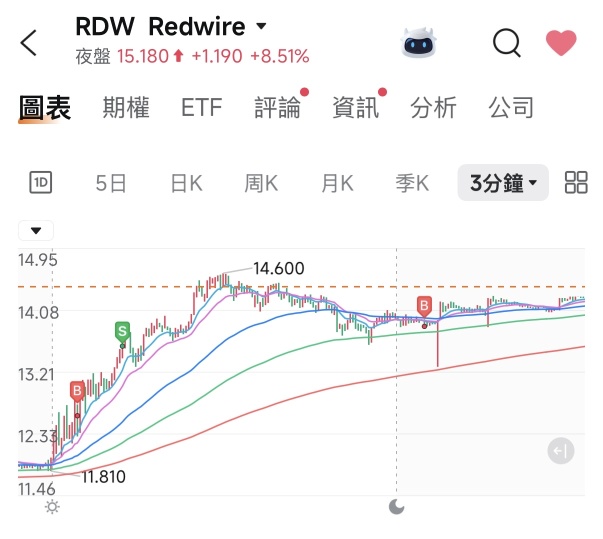This screenshot has width=603, height=539.
Task: Toggle the red heart favorite
Action: [561, 42]
